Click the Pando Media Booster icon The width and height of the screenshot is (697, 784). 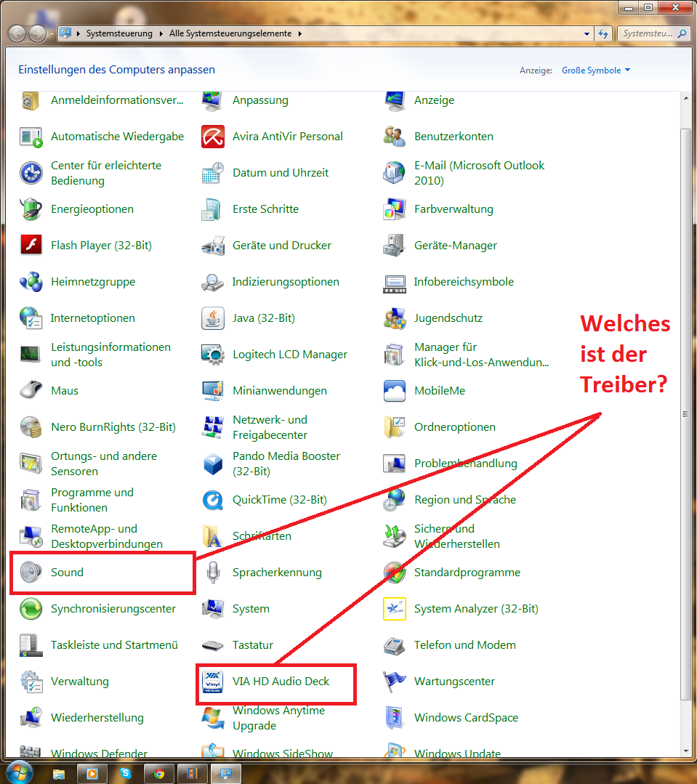[212, 464]
